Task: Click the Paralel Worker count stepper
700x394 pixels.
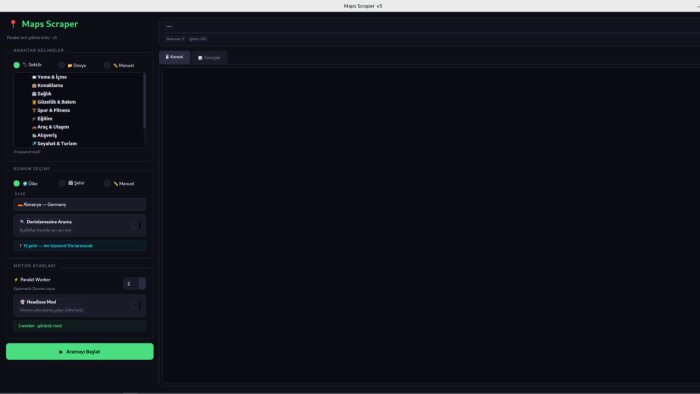Action: pyautogui.click(x=134, y=284)
